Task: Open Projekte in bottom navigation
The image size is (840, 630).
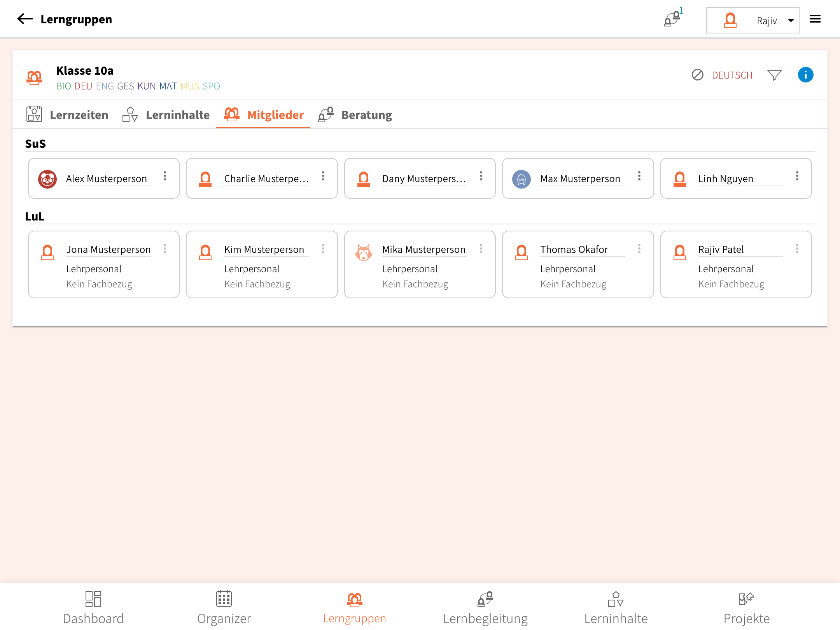Action: [x=746, y=607]
